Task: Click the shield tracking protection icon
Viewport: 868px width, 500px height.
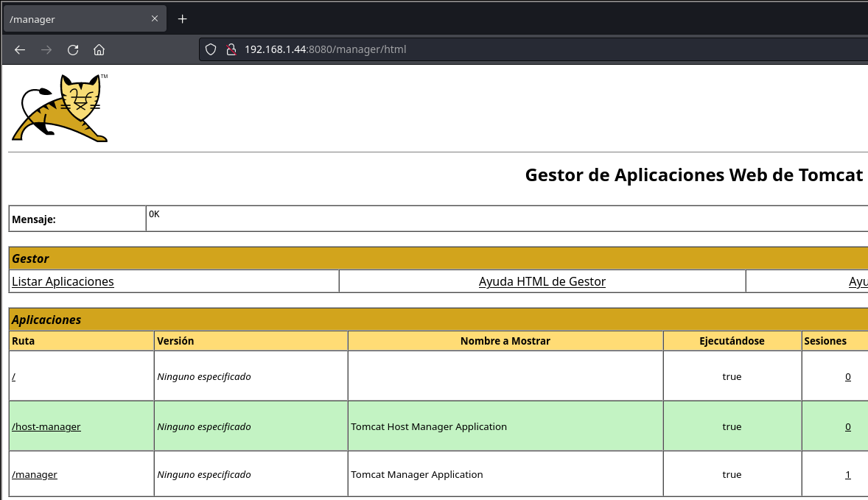Action: click(x=211, y=50)
